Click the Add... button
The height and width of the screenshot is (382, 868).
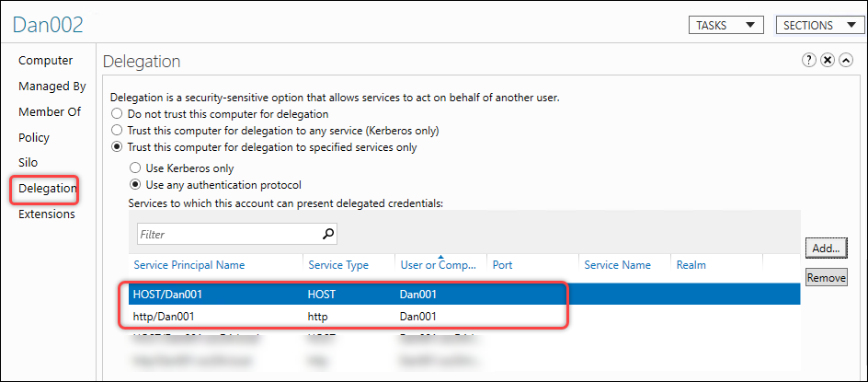click(824, 248)
